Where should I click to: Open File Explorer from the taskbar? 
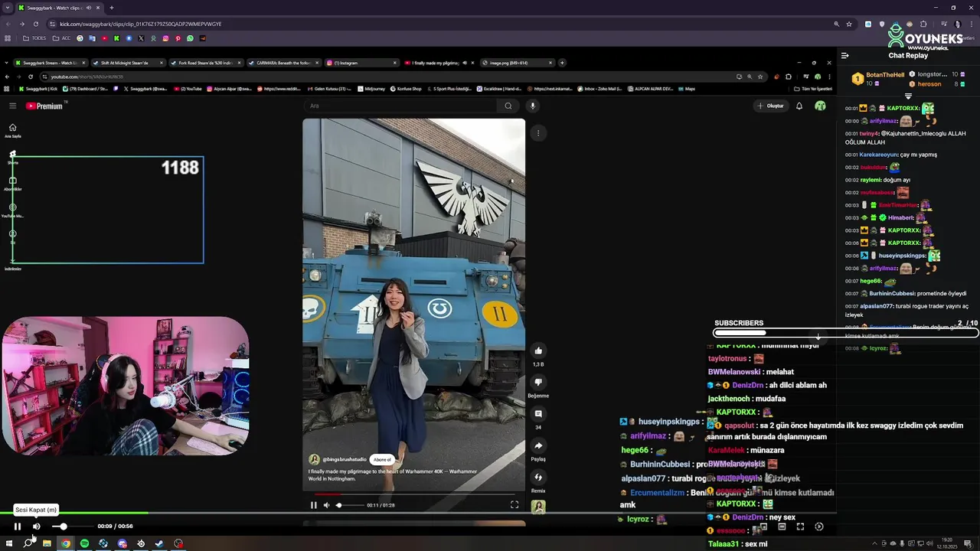tap(47, 543)
